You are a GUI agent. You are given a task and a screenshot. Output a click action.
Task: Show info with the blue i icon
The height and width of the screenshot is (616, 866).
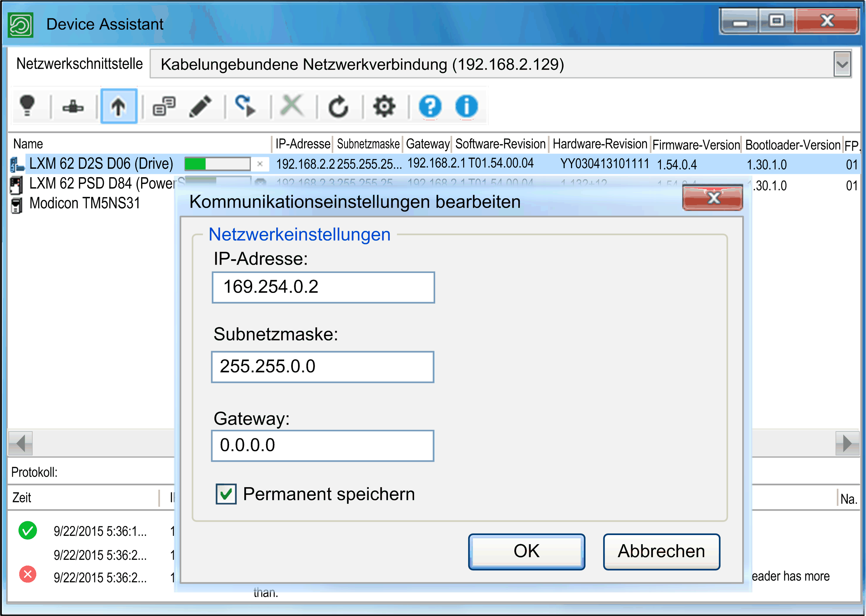coord(466,106)
